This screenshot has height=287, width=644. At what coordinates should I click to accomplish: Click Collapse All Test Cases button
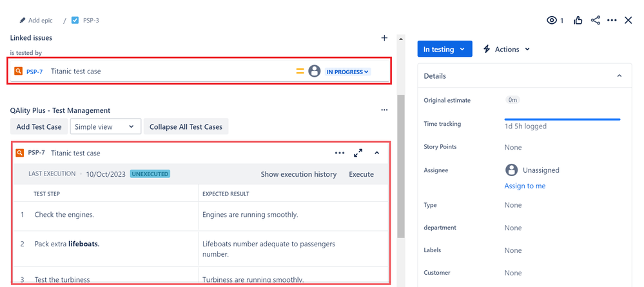186,126
